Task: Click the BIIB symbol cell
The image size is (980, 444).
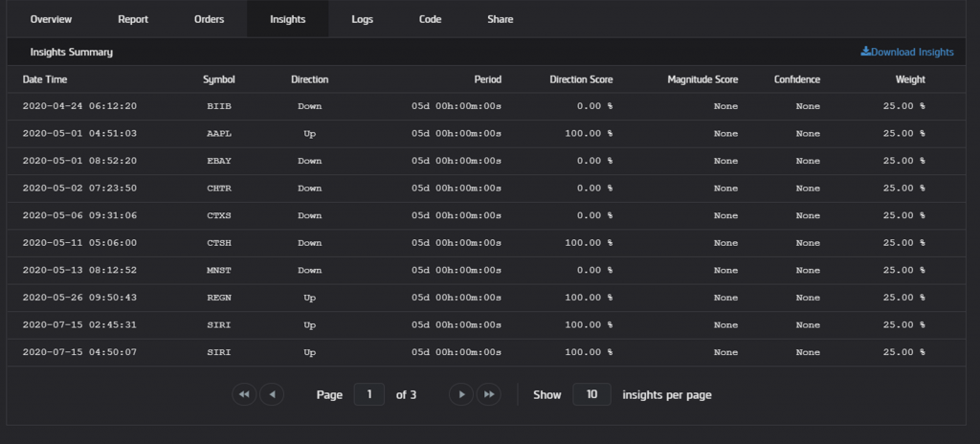Action: point(219,106)
